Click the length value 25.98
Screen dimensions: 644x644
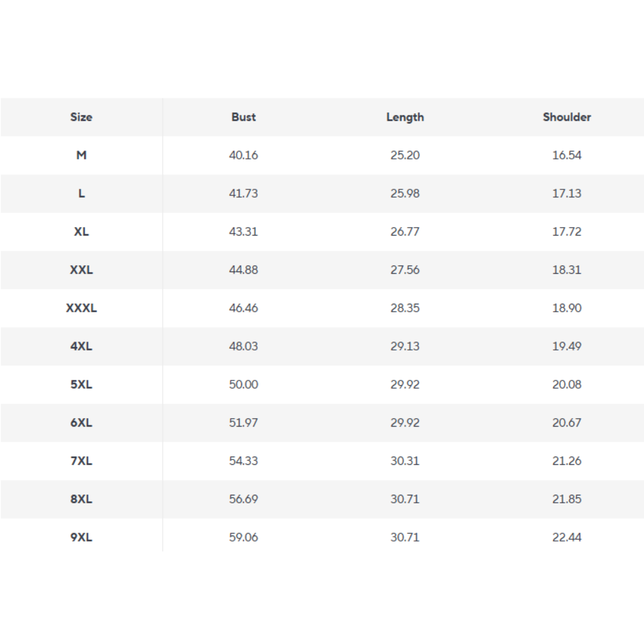[405, 193]
